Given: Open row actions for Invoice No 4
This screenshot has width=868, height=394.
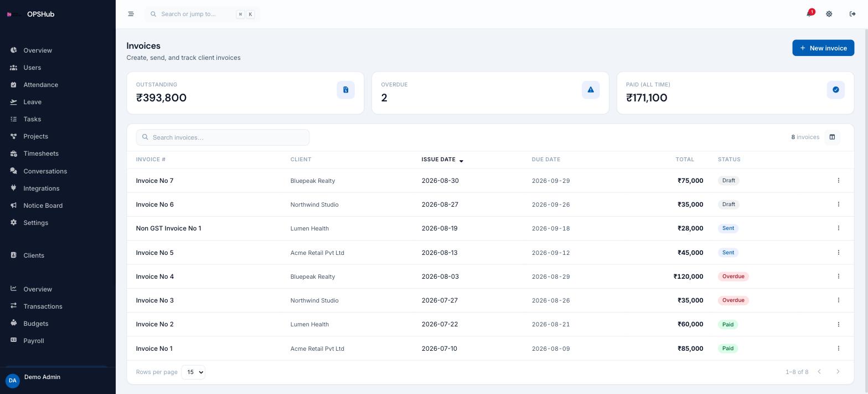Looking at the screenshot, I should click(838, 276).
